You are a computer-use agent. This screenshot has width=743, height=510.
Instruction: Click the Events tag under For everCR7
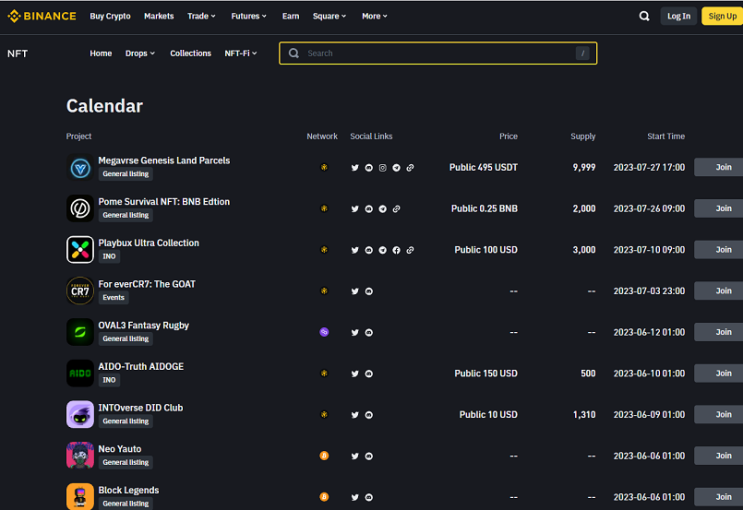[x=113, y=298]
